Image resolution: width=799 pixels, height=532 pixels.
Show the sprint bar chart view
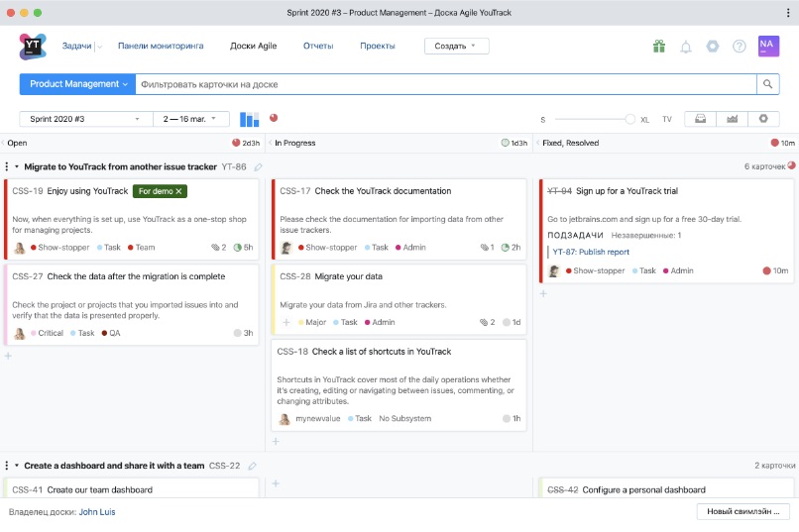click(249, 119)
